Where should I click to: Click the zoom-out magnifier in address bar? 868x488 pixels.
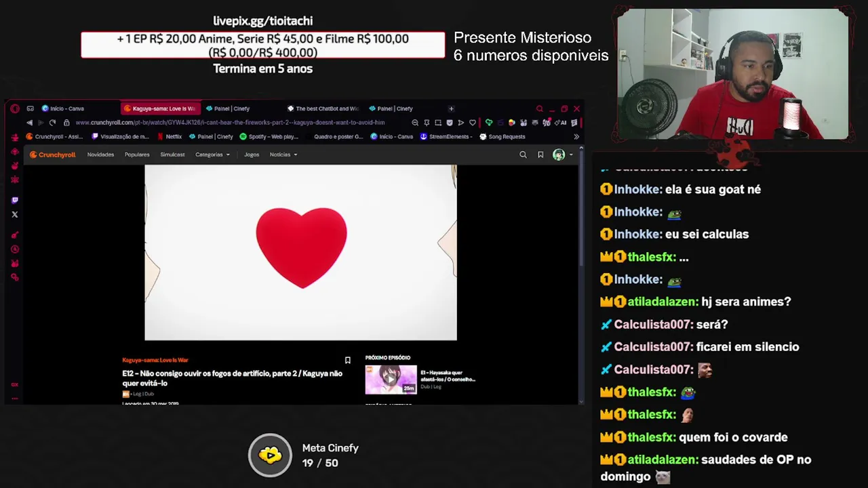tap(415, 123)
